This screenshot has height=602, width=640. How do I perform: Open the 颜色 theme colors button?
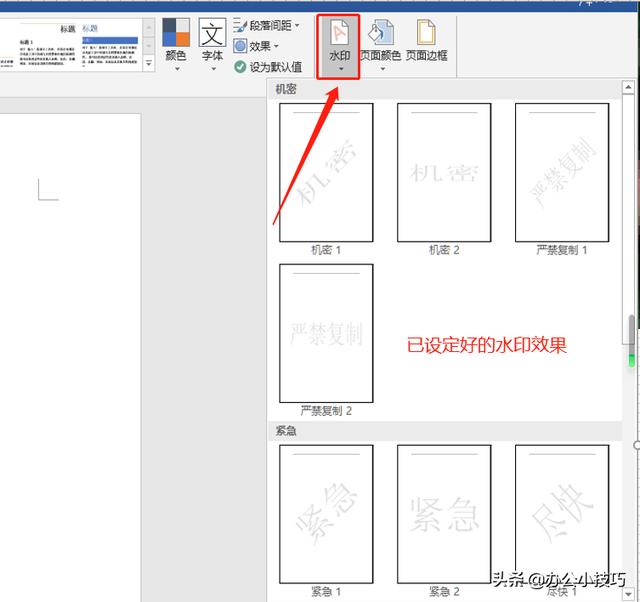click(176, 44)
